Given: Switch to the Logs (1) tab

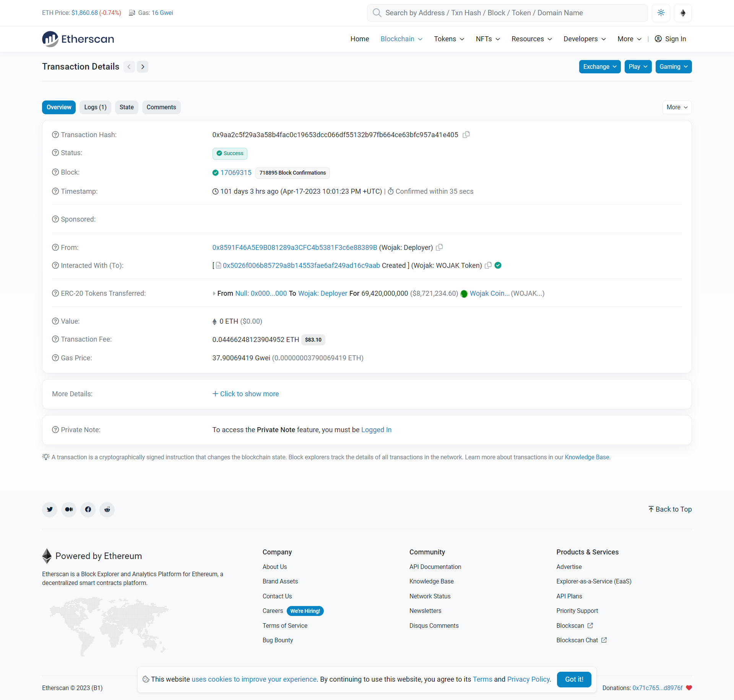Looking at the screenshot, I should pyautogui.click(x=95, y=107).
